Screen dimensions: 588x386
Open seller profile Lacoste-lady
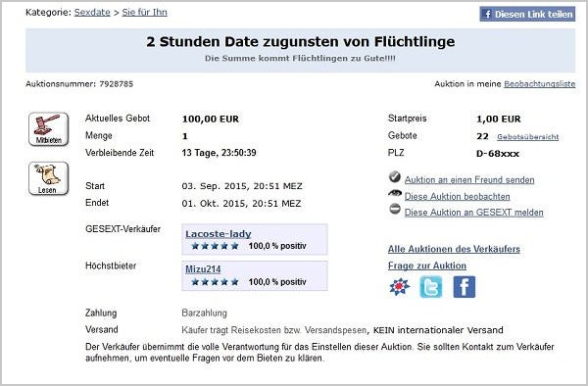219,234
